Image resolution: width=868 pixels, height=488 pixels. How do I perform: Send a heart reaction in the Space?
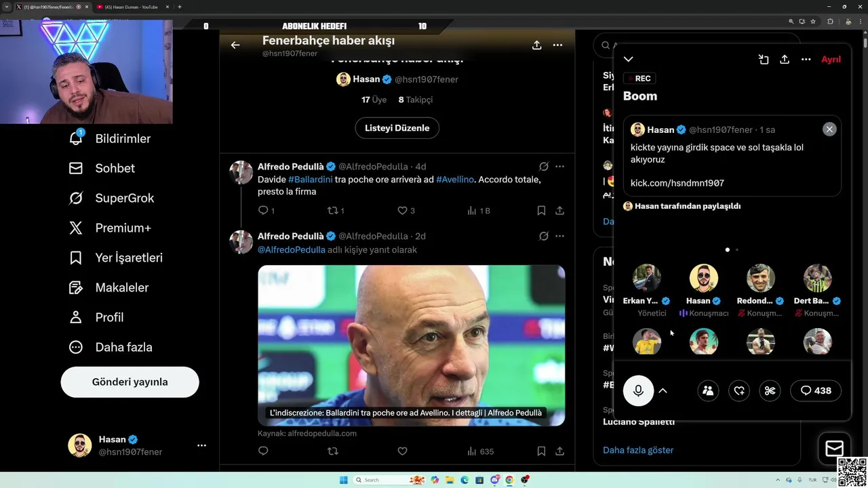click(739, 390)
